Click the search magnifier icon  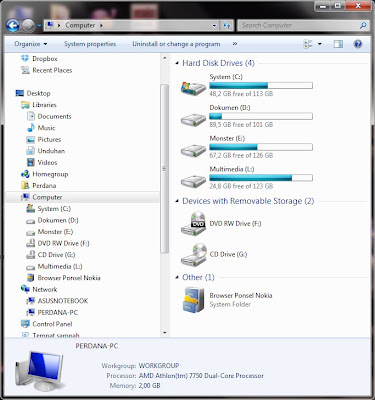click(363, 25)
